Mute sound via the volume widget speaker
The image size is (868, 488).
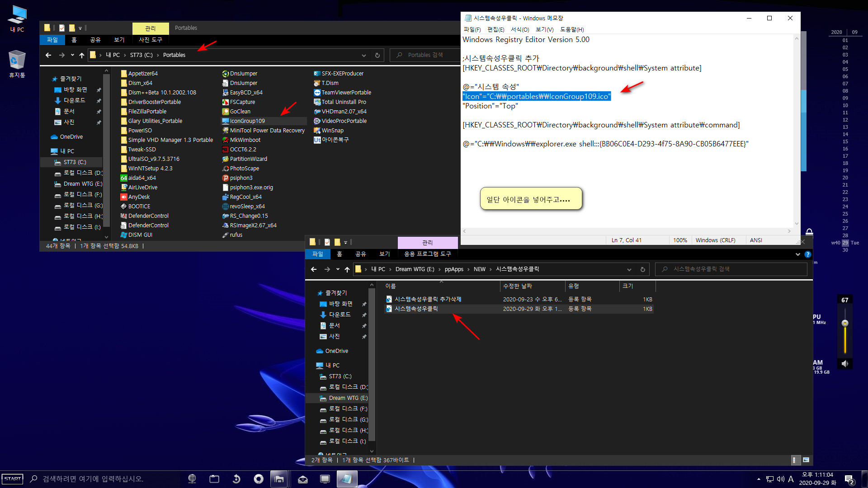[x=845, y=363]
